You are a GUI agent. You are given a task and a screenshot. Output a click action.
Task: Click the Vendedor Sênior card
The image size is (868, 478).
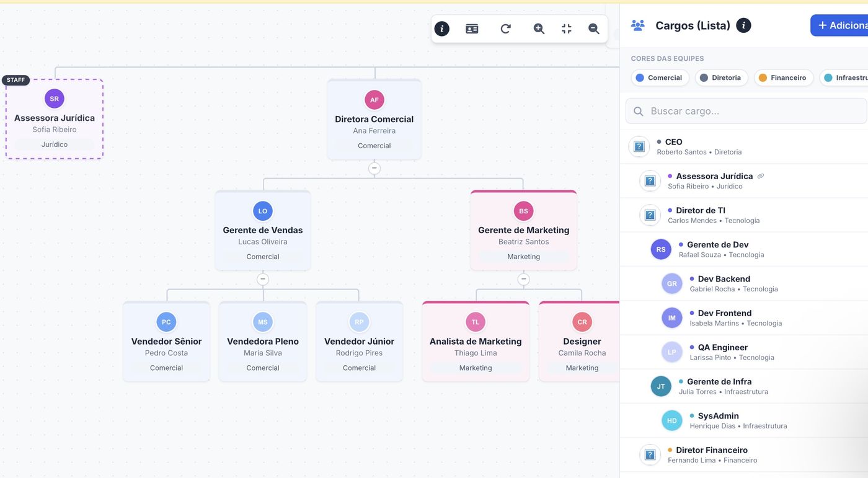pyautogui.click(x=166, y=342)
